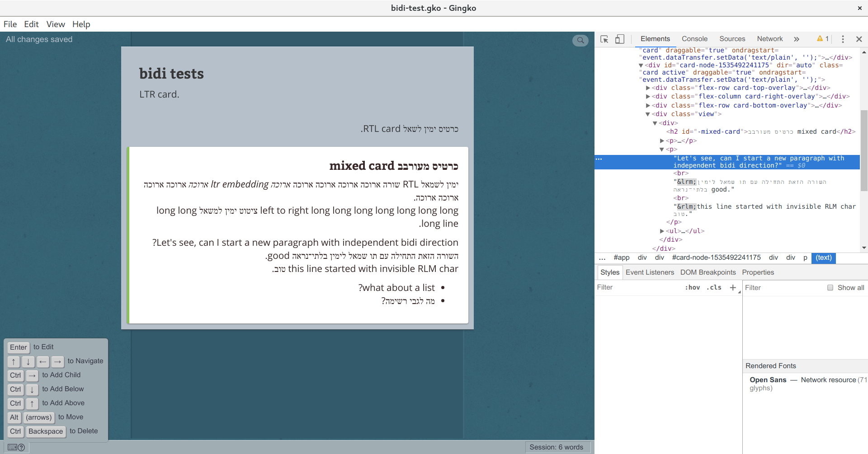Click the keyboard shortcuts icon bottom-left
Image resolution: width=868 pixels, height=454 pixels.
coord(13,447)
